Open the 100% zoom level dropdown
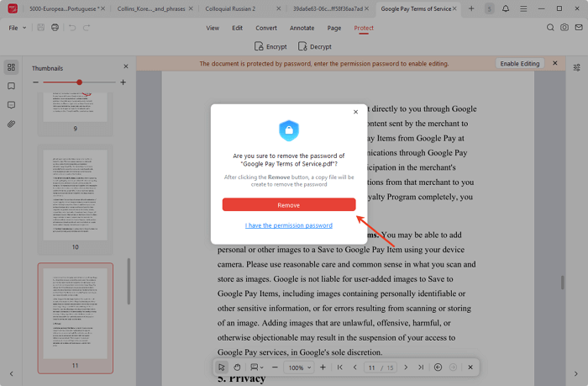This screenshot has height=386, width=588. (x=299, y=367)
